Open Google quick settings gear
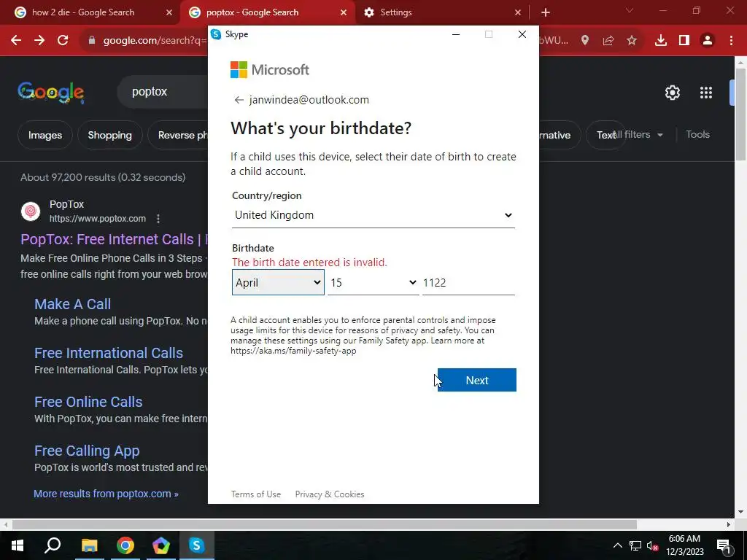Viewport: 747px width, 560px height. (x=672, y=93)
